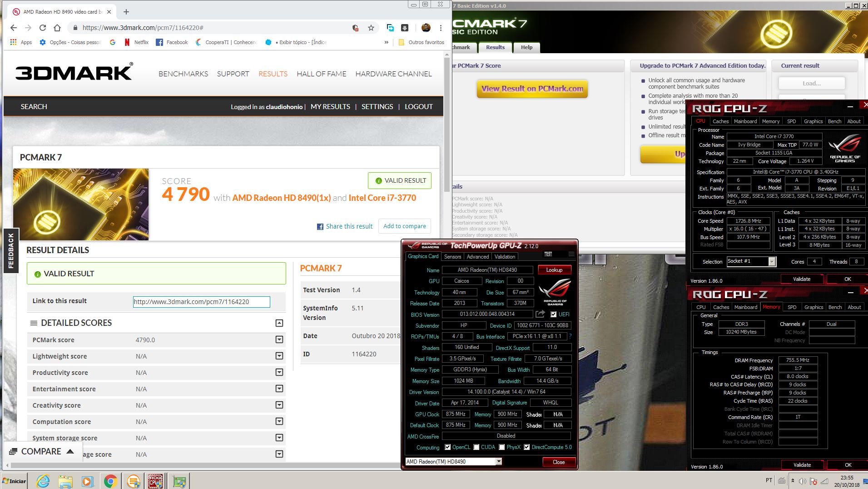Open MY RESULTS link
The image size is (868, 489).
click(x=330, y=106)
